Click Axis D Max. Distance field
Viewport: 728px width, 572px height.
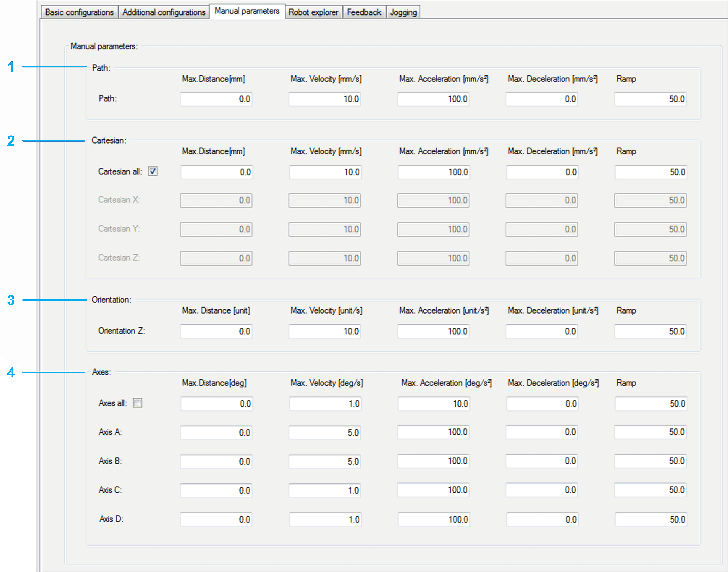pos(216,519)
